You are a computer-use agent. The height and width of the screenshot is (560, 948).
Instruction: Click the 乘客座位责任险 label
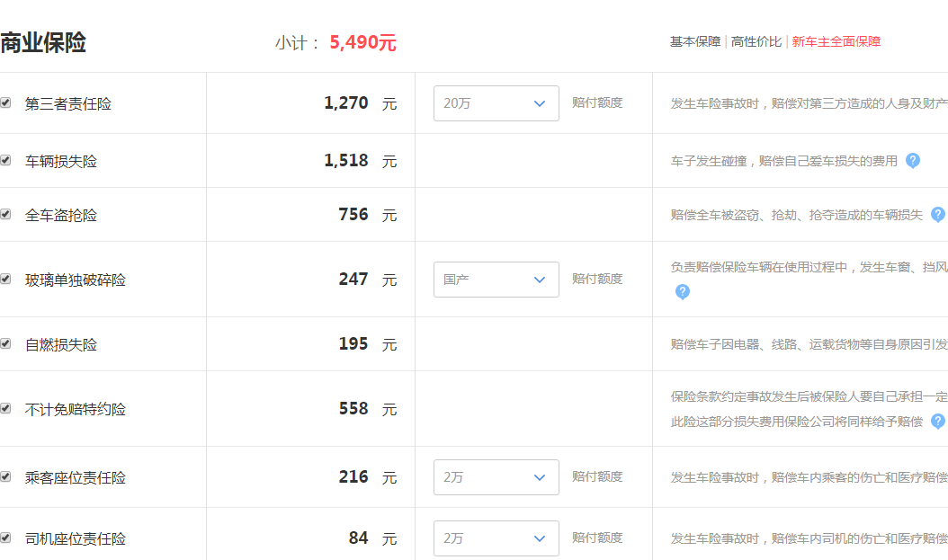tap(75, 478)
